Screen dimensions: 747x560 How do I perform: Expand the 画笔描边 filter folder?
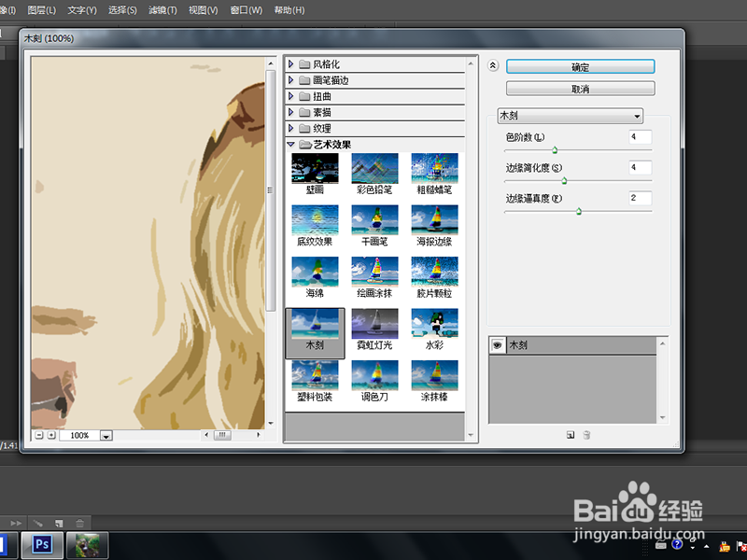point(290,80)
